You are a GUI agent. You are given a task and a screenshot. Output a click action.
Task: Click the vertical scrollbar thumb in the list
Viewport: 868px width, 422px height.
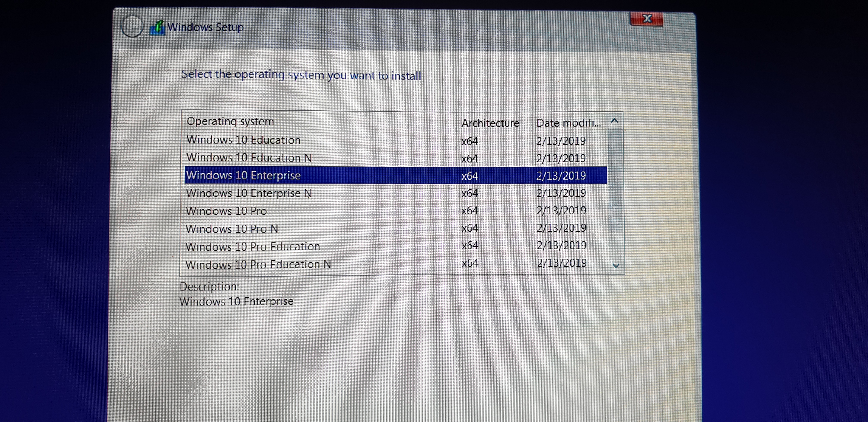coord(615,180)
